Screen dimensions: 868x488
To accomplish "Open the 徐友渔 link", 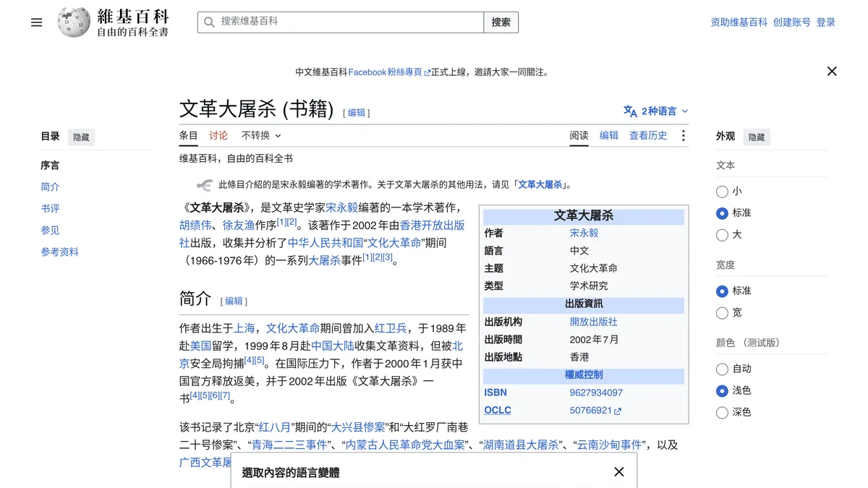I will tap(238, 225).
